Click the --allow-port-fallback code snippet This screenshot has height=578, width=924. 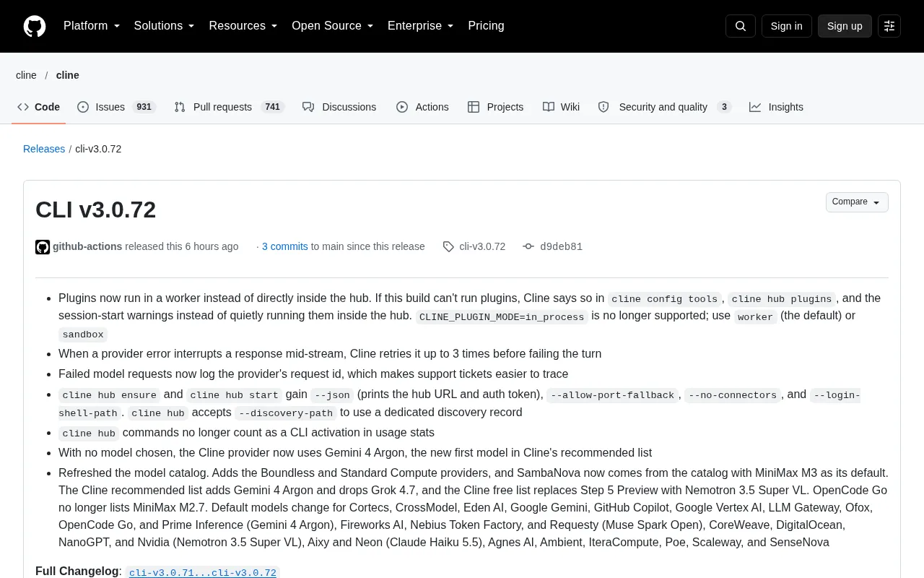(612, 395)
